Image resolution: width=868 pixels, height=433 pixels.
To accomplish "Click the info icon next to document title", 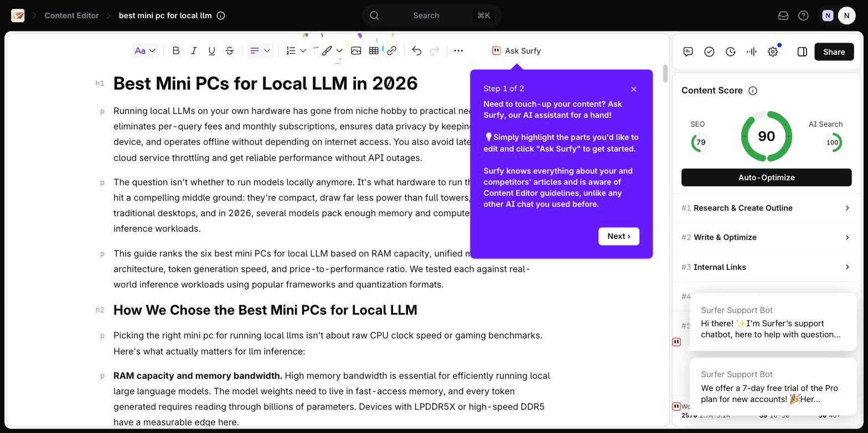I will coord(221,15).
